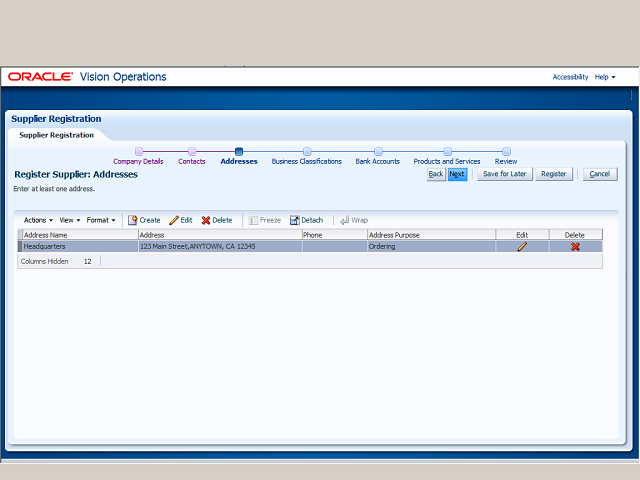Click Save for Later button
640x480 pixels.
click(x=504, y=174)
